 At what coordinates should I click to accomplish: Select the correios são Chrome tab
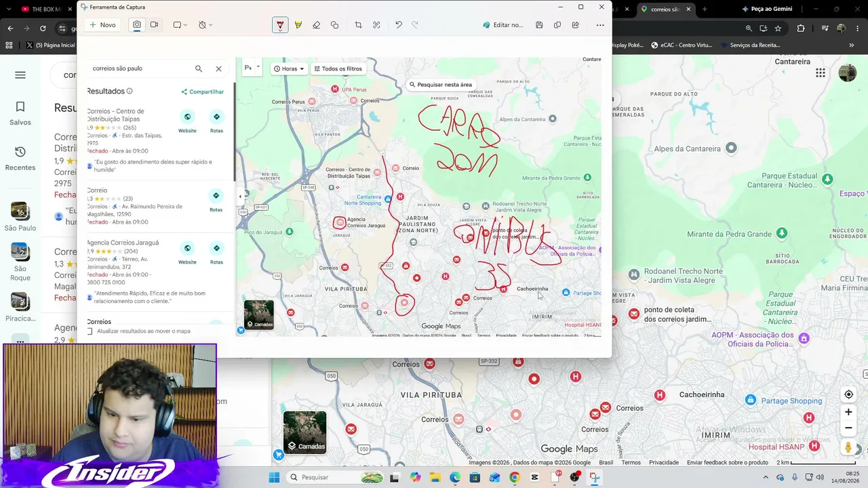[x=665, y=9]
